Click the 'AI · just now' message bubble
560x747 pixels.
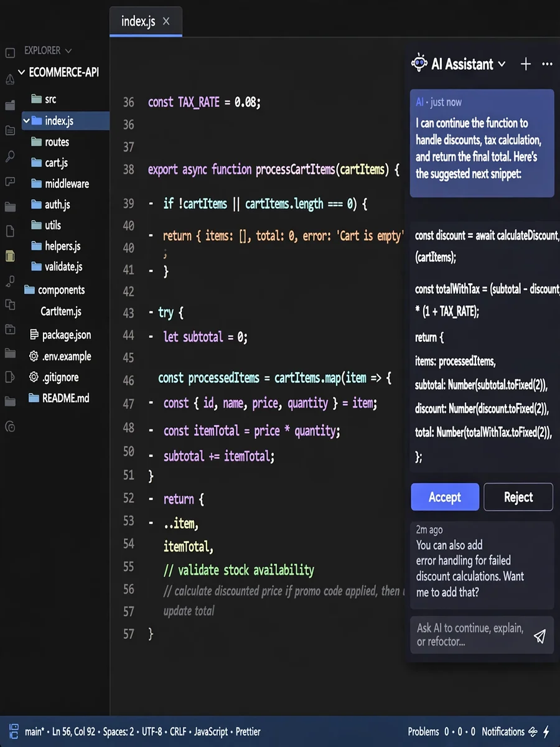click(x=482, y=143)
